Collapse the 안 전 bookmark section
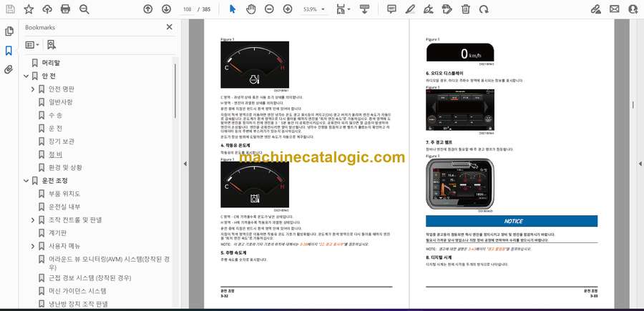This screenshot has width=644, height=311. pos(26,76)
